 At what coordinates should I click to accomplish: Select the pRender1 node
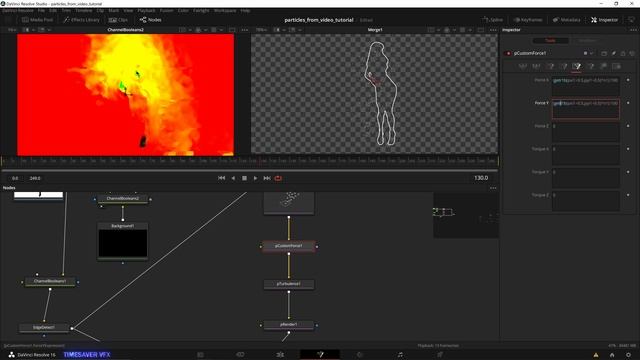tap(289, 324)
